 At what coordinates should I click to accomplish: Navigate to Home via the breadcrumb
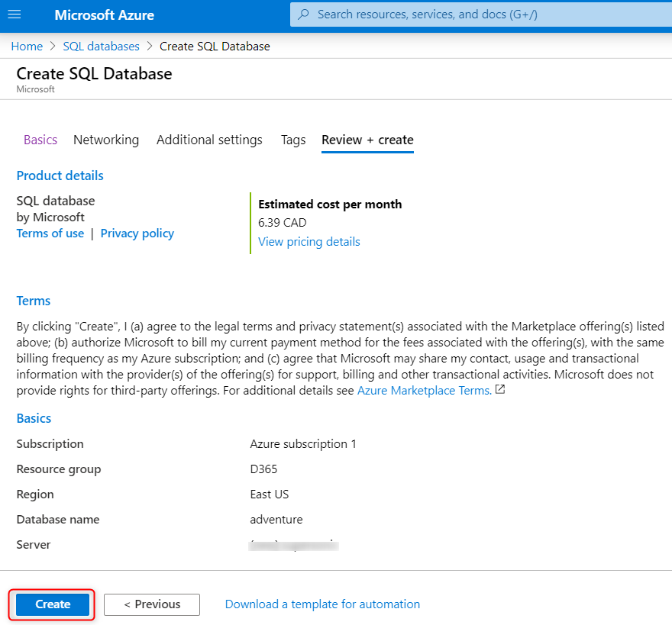[26, 46]
